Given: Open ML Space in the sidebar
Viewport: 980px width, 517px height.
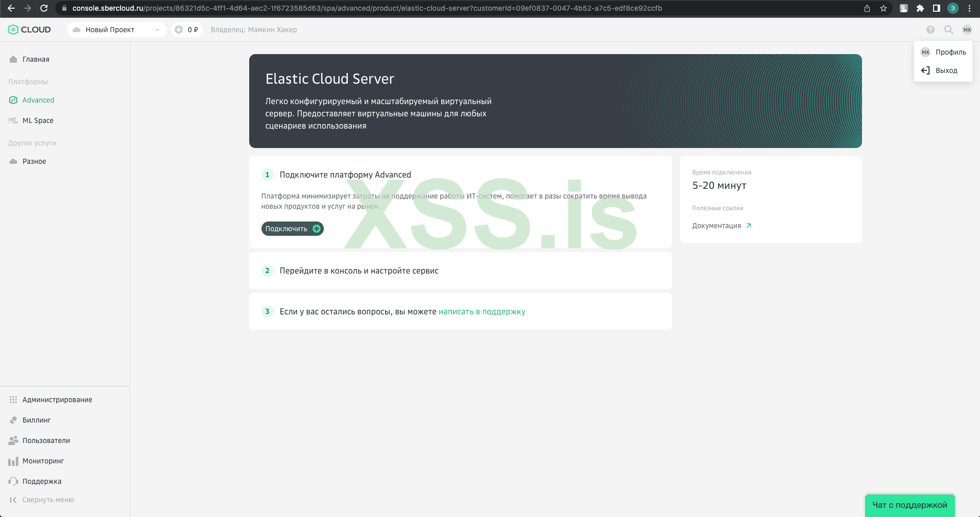Looking at the screenshot, I should pyautogui.click(x=38, y=120).
